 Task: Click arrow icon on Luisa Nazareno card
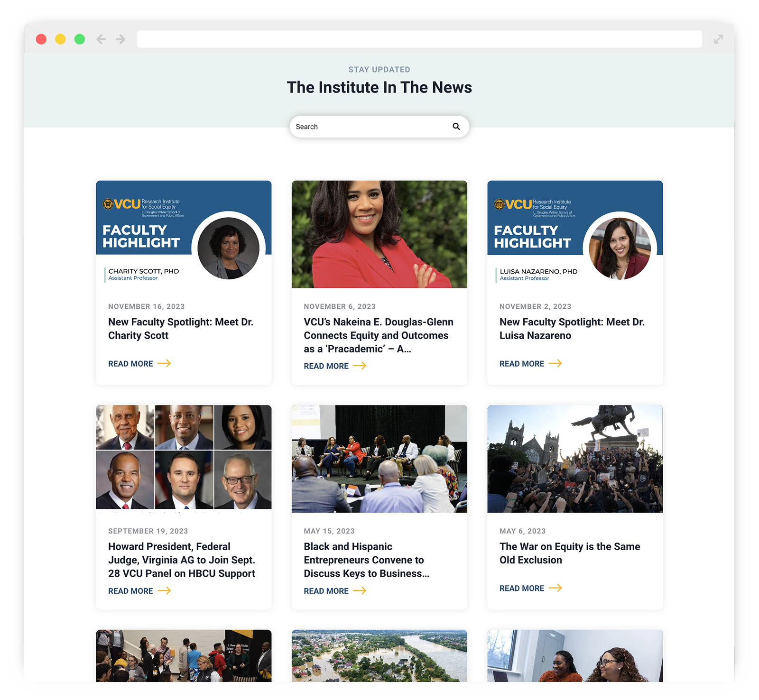coord(555,363)
